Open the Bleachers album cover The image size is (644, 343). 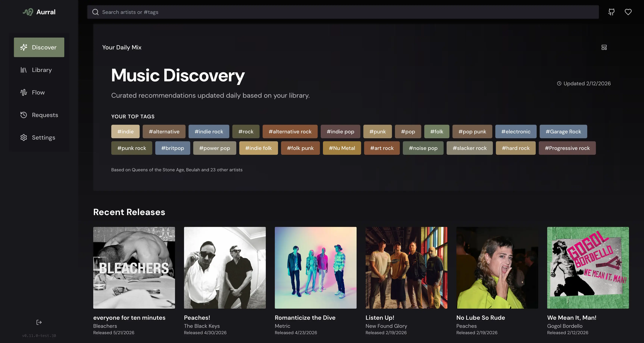pos(134,268)
